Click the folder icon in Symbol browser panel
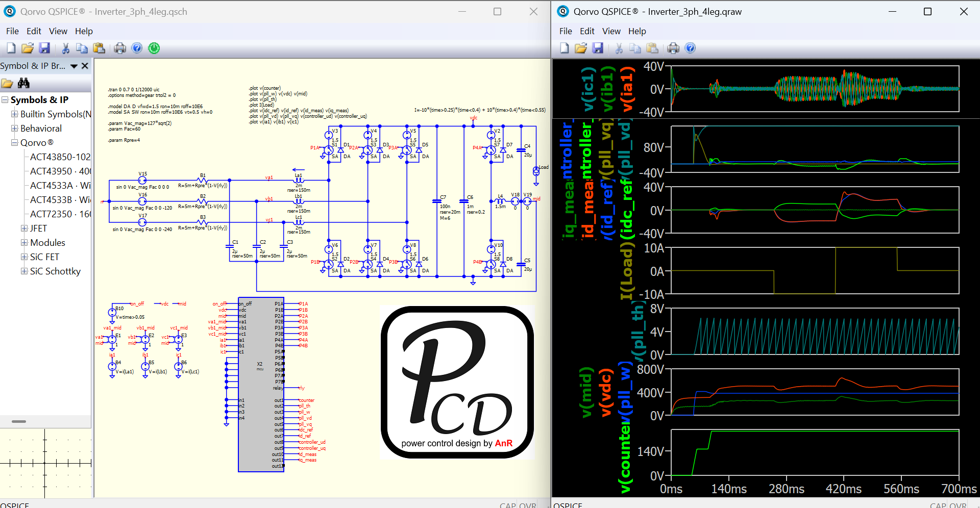The height and width of the screenshot is (508, 980). pos(7,83)
